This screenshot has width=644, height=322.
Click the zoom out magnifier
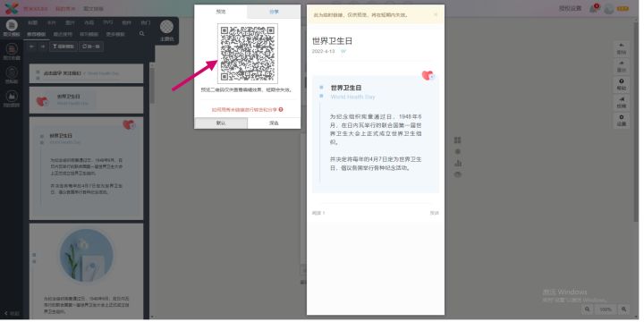(x=588, y=309)
